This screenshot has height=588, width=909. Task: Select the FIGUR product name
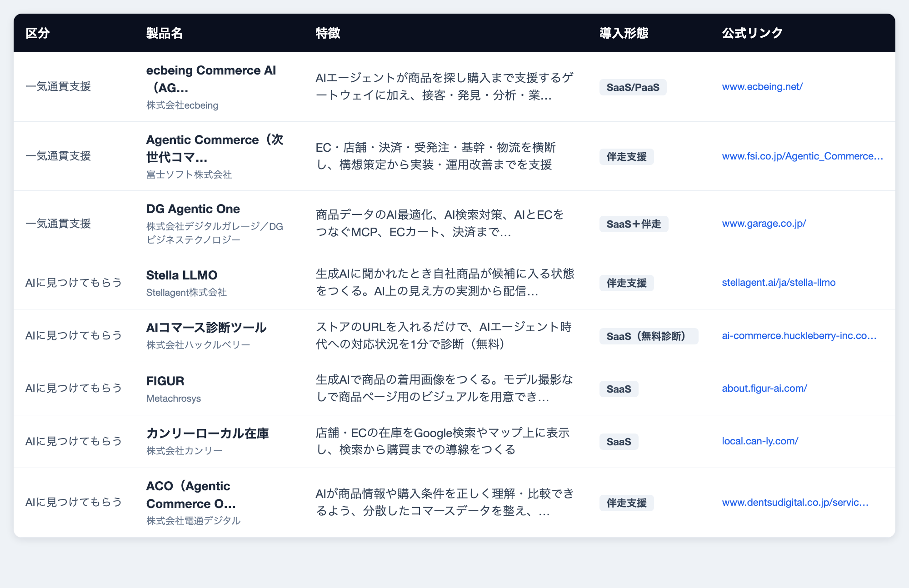click(x=165, y=381)
